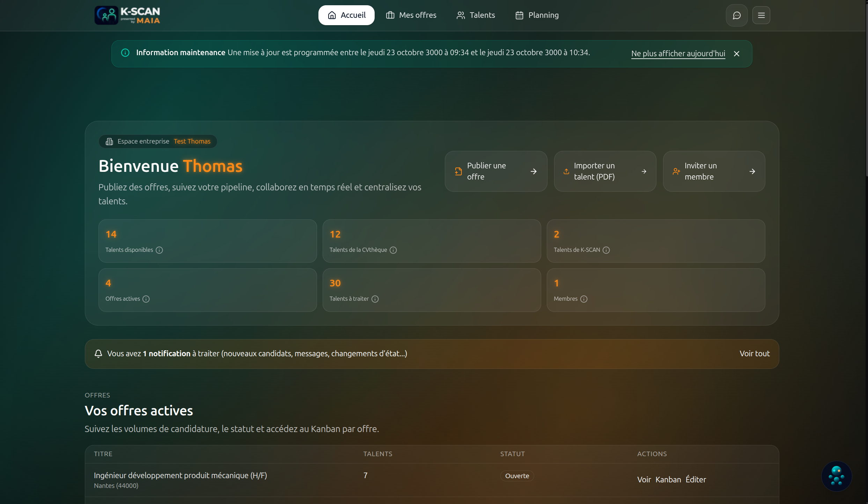This screenshot has height=504, width=868.
Task: Click info icon beside Talents disponibles
Action: point(159,250)
